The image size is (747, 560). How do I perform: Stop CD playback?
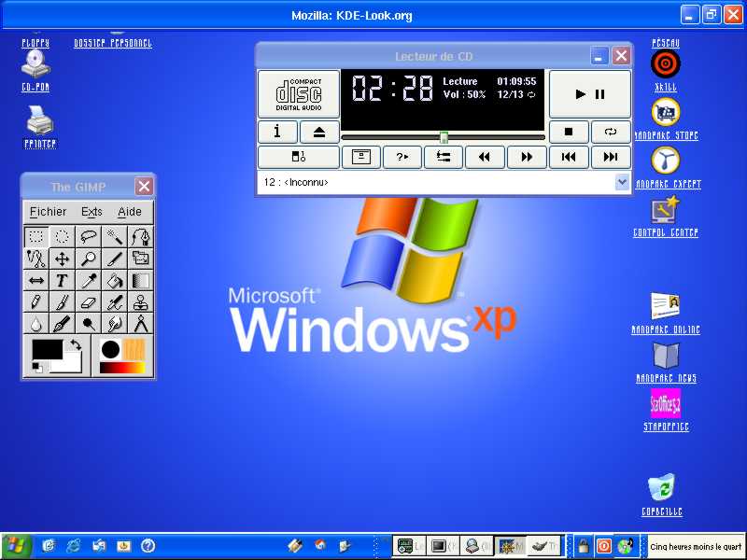569,132
